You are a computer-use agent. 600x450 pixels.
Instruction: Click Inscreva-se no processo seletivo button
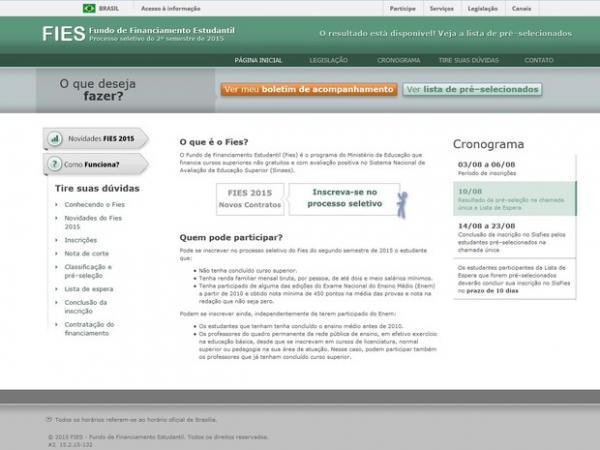[344, 198]
